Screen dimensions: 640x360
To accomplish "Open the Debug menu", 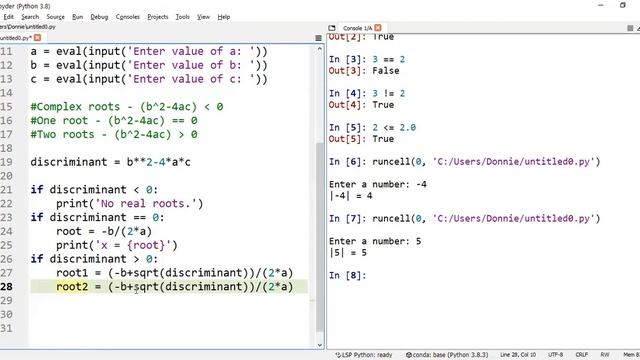I will point(99,17).
